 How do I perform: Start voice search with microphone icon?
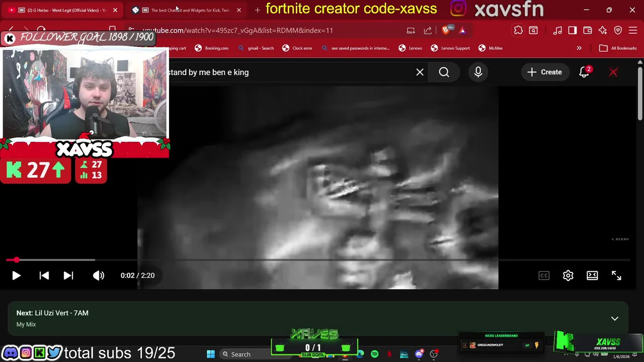click(478, 72)
